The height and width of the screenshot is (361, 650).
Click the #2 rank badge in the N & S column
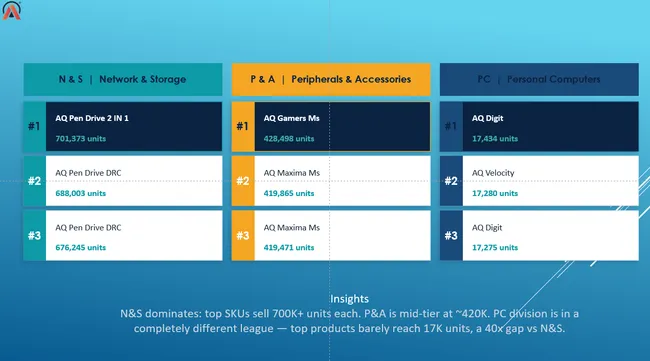34,181
